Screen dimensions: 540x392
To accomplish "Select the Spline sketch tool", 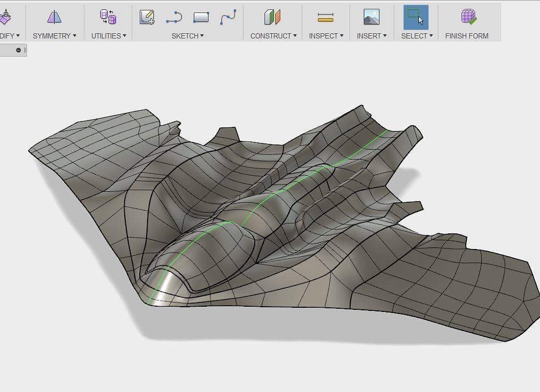I will pos(228,17).
